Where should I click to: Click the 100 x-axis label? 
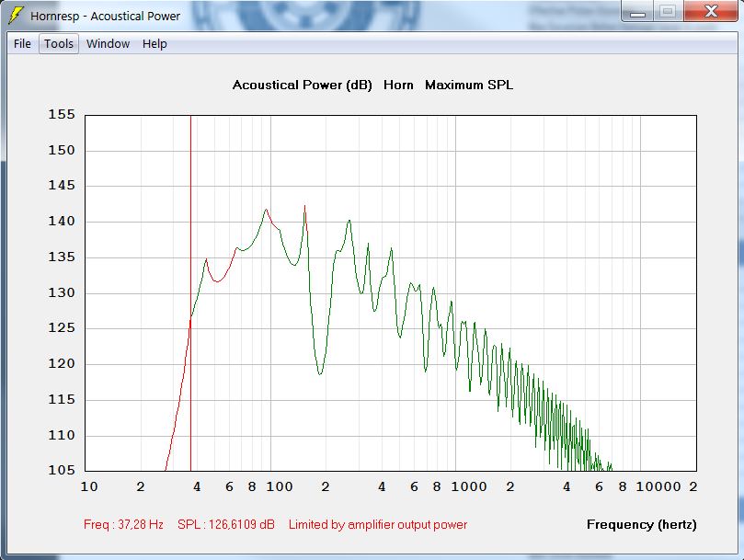tap(280, 487)
